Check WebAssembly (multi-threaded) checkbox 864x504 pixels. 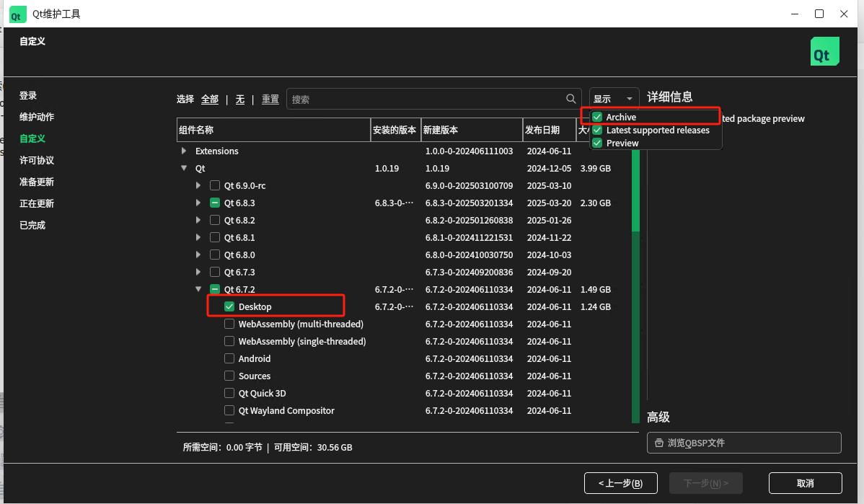click(x=229, y=324)
